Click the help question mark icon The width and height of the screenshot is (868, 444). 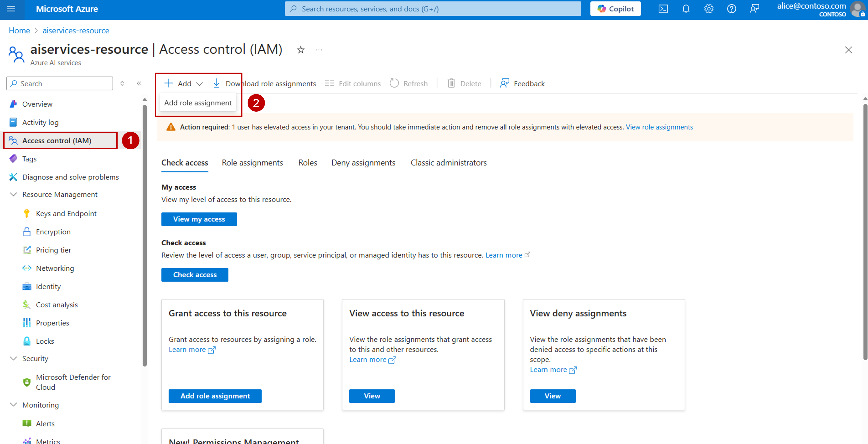[x=731, y=9]
